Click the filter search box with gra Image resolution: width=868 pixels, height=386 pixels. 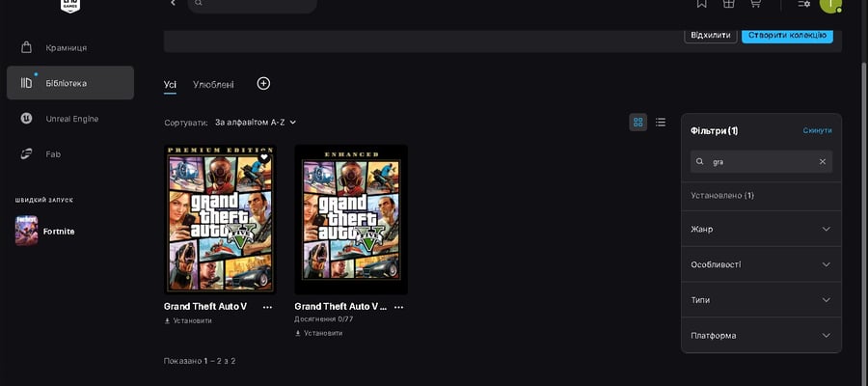(761, 162)
